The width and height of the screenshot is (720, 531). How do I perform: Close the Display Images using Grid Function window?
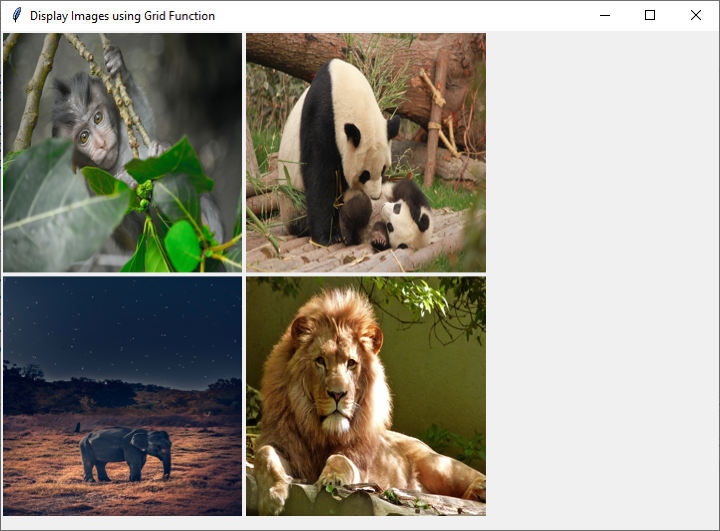[696, 16]
